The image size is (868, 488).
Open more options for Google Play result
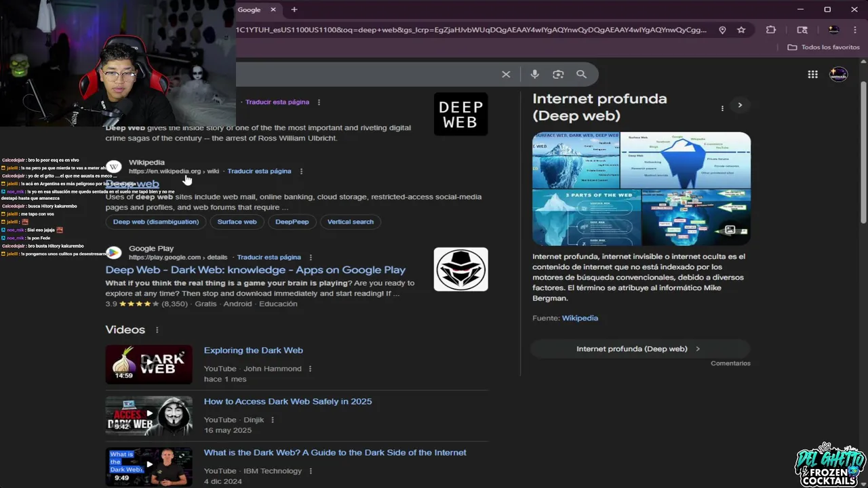point(311,258)
